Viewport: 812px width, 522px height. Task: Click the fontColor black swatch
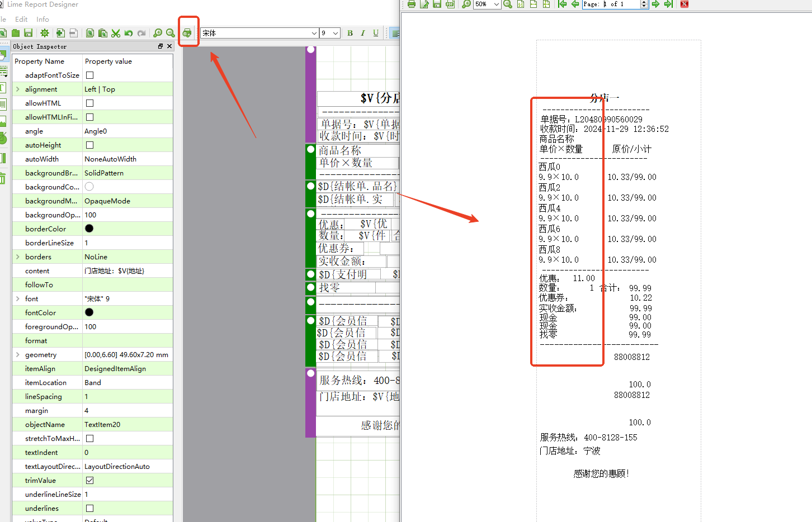(x=89, y=312)
